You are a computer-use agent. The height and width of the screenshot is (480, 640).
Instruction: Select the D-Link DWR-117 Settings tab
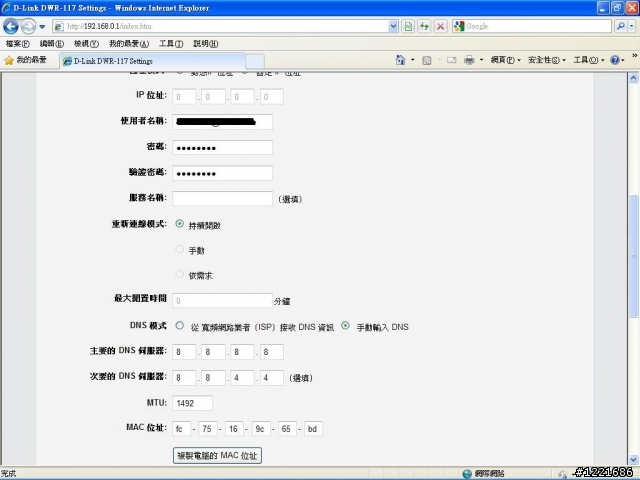[153, 61]
